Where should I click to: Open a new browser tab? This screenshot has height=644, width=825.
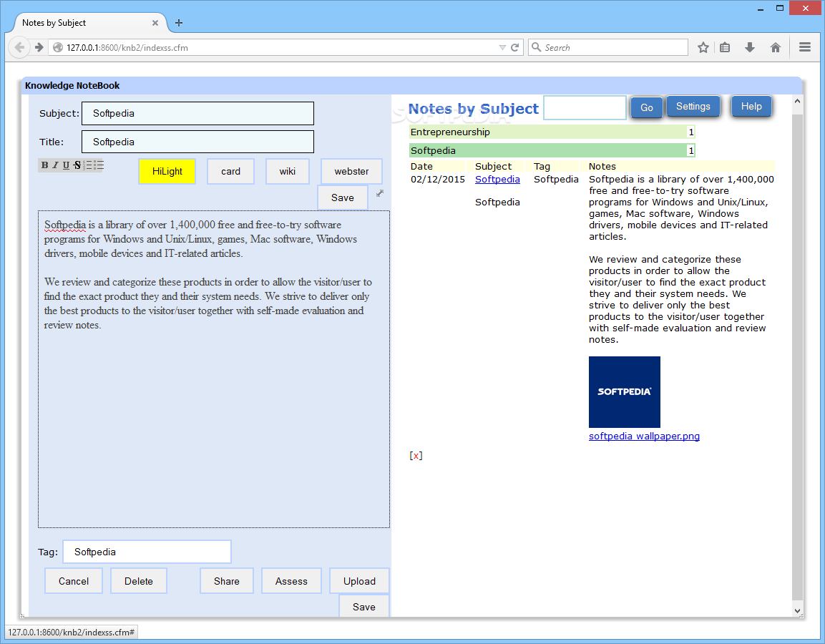tap(179, 23)
